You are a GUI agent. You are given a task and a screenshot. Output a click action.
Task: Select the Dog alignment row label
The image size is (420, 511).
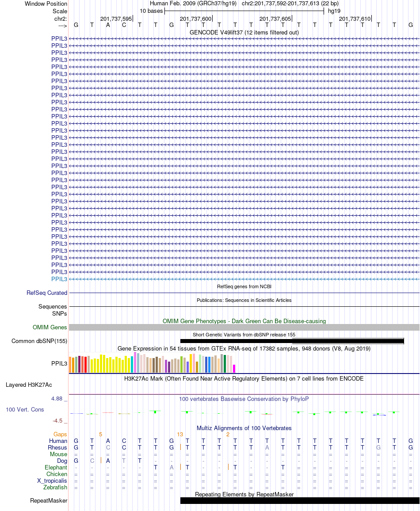pos(62,461)
